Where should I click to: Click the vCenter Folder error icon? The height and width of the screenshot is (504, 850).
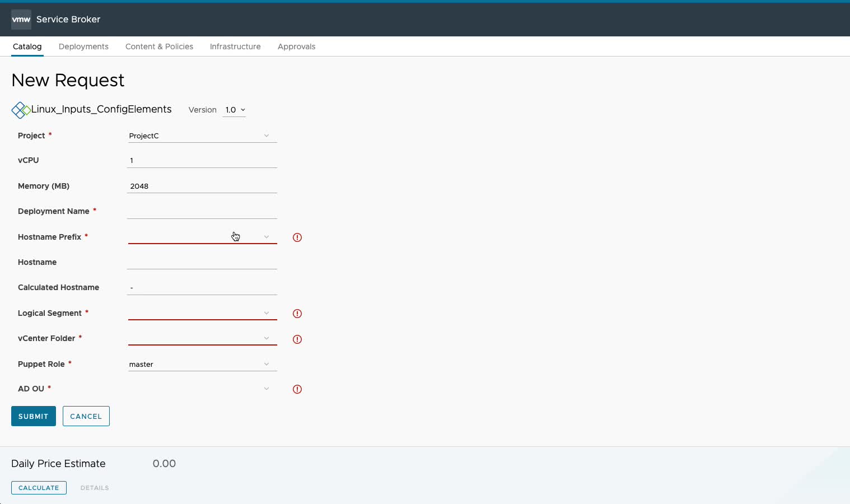pos(297,339)
